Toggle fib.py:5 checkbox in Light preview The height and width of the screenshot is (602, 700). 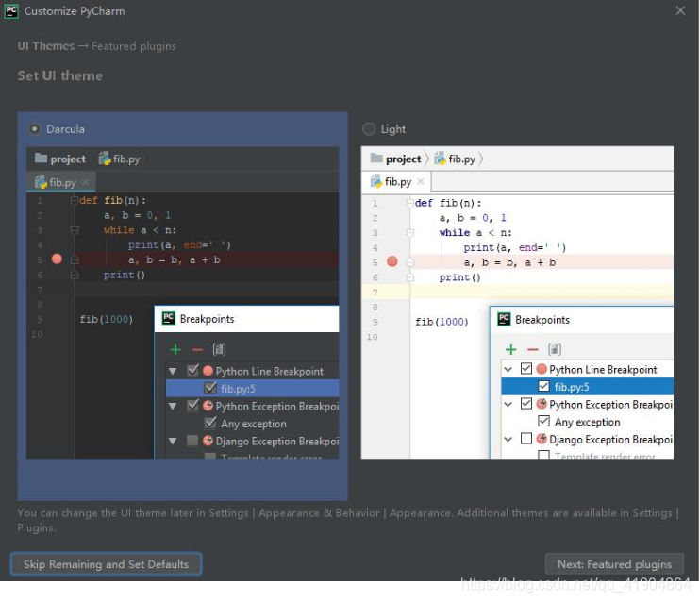(x=543, y=386)
